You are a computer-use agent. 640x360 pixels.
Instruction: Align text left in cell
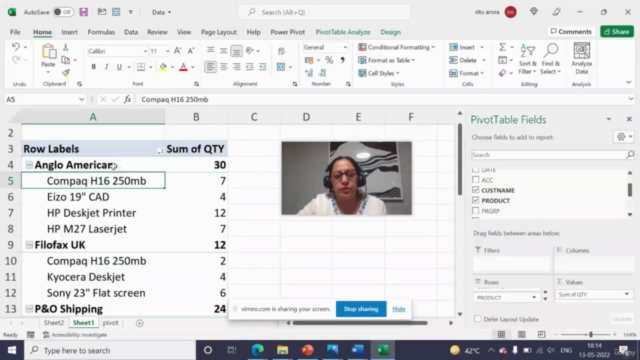point(210,67)
